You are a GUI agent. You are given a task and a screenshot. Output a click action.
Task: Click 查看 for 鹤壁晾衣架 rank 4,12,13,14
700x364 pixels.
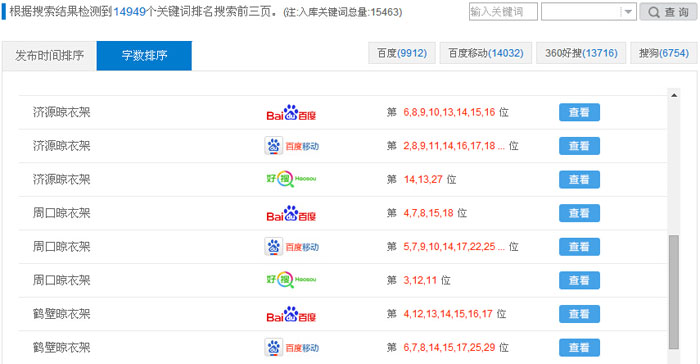tap(579, 314)
